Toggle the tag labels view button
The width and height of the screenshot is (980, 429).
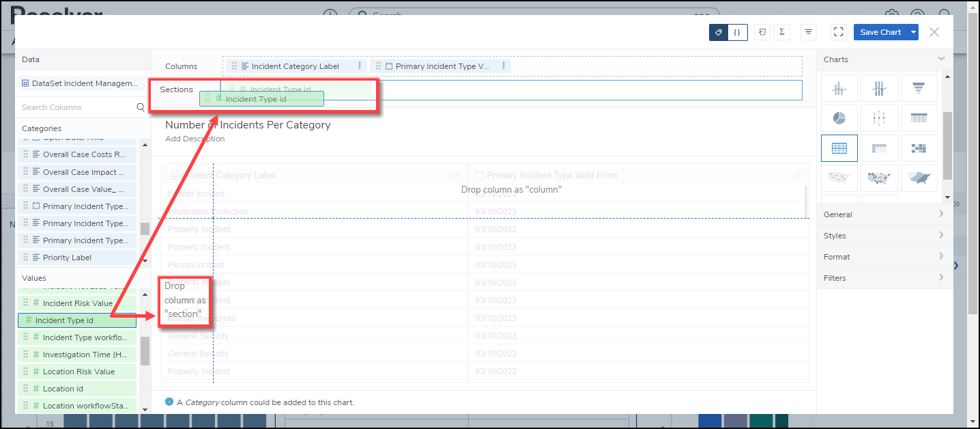(x=719, y=32)
